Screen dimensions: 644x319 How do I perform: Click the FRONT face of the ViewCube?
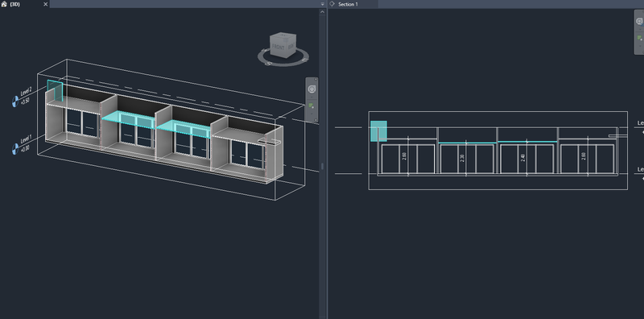(278, 48)
